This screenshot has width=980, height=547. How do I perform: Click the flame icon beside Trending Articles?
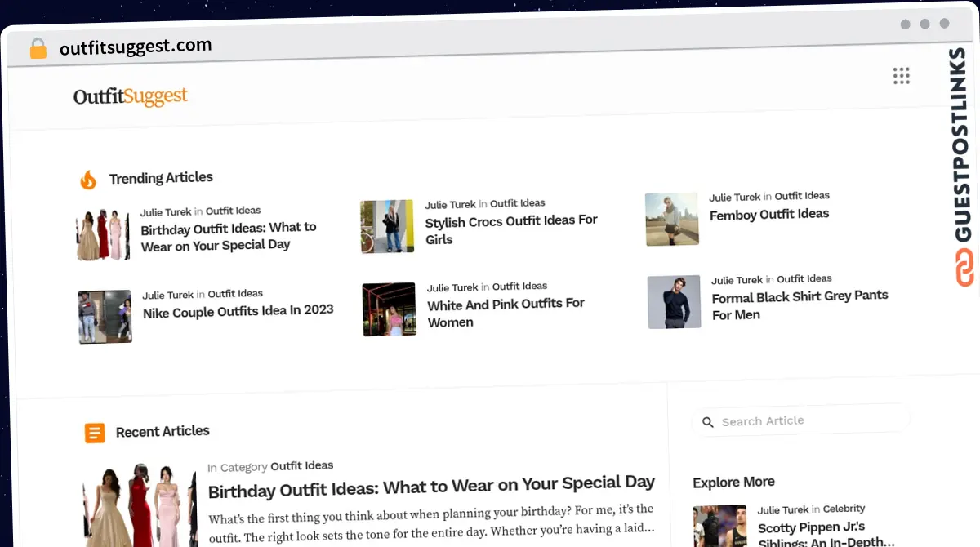(x=88, y=180)
